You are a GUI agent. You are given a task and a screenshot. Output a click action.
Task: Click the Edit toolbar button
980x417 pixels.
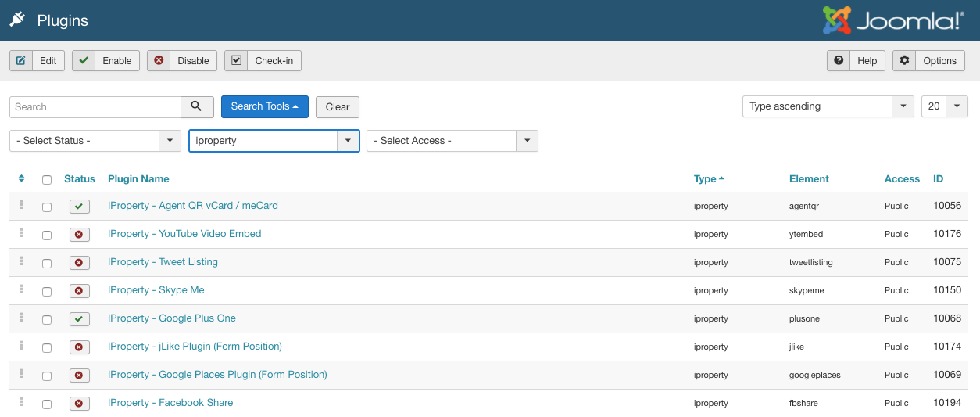pos(37,60)
